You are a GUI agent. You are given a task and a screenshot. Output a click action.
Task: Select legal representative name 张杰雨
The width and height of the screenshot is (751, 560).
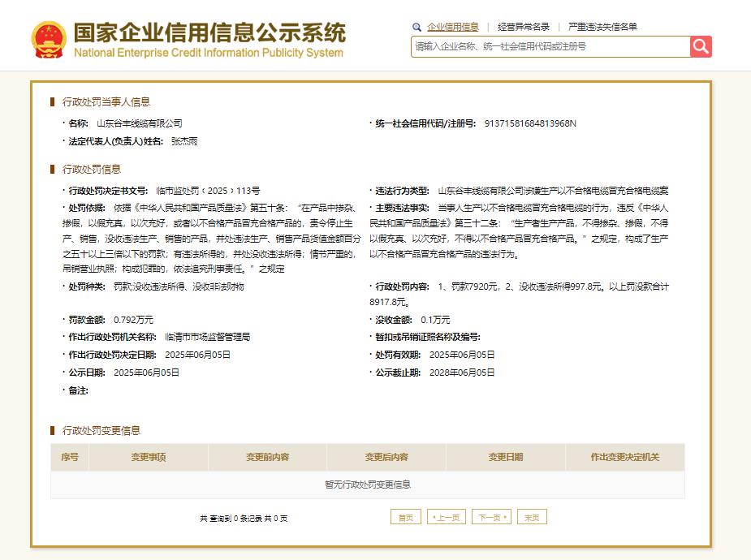(x=184, y=141)
